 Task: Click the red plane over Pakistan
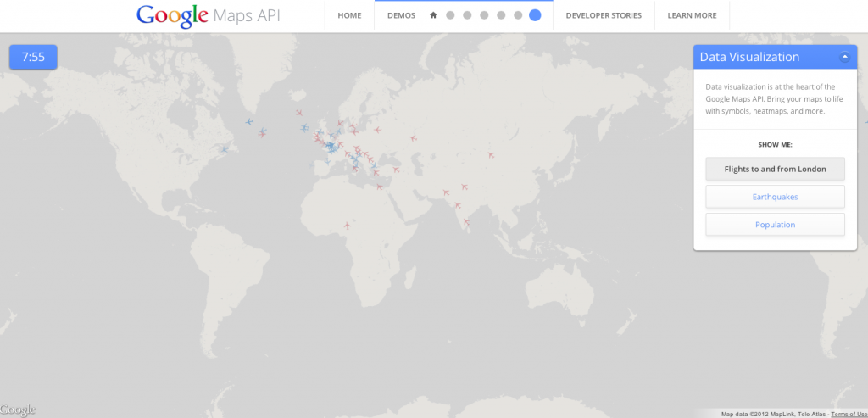click(446, 192)
